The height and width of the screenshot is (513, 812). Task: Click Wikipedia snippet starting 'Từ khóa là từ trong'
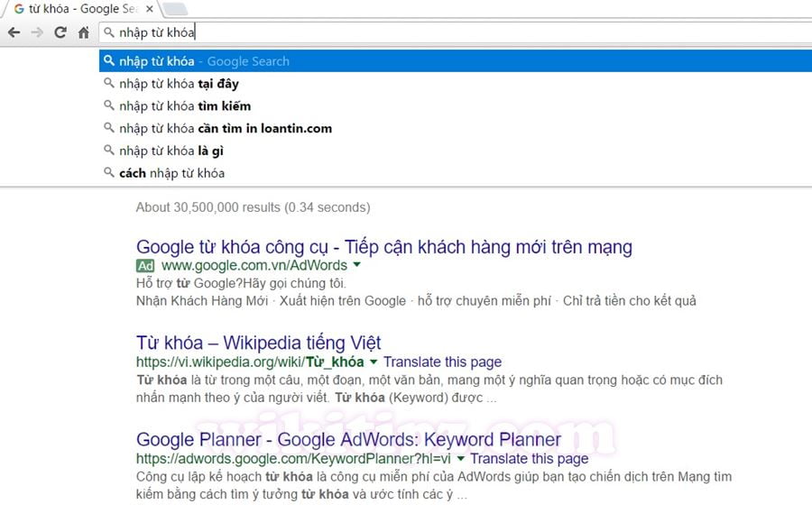tap(429, 389)
